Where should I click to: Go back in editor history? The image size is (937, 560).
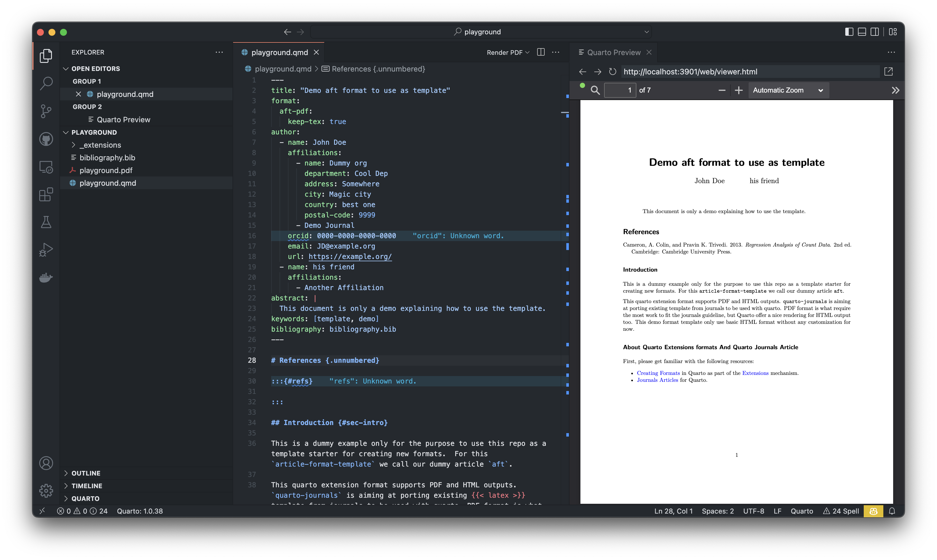(x=288, y=32)
